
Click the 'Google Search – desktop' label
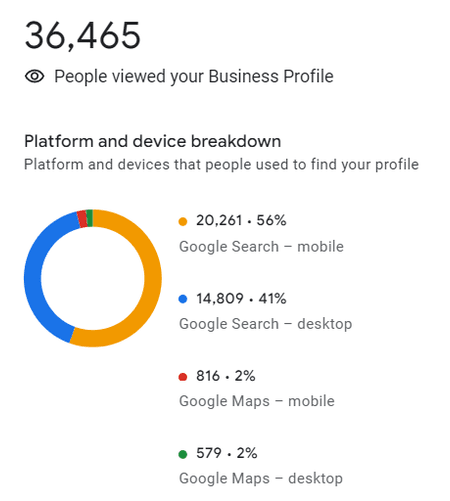[x=266, y=324]
